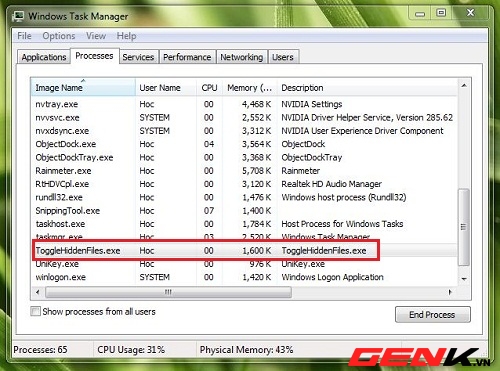500x371 pixels.
Task: Close the Windows Task Manager window
Action: [470, 13]
